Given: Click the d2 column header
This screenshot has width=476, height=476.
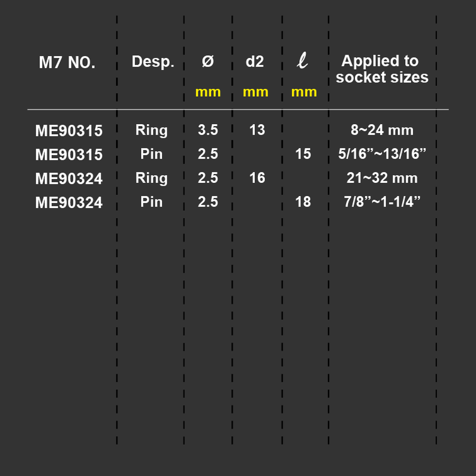Looking at the screenshot, I should click(x=255, y=61).
